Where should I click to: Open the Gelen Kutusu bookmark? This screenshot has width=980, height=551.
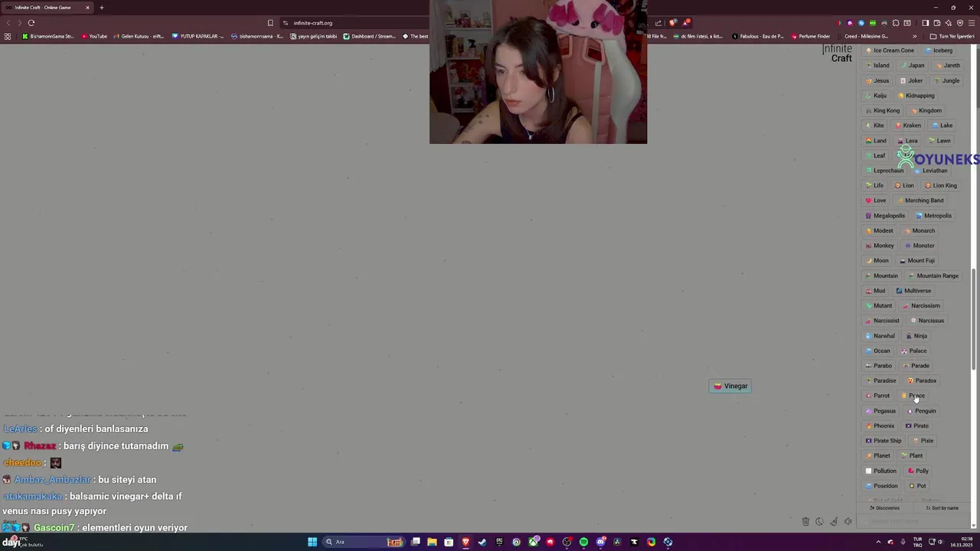(138, 36)
